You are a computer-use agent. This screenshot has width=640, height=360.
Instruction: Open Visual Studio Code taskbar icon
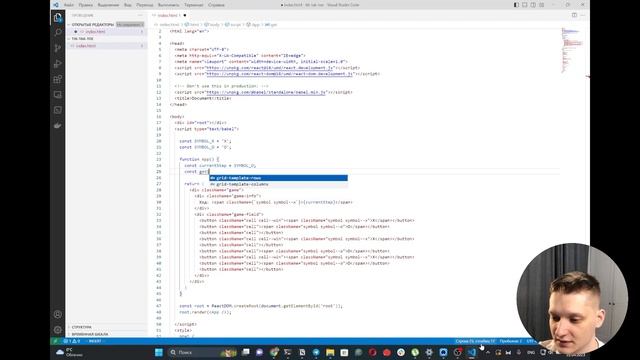pos(472,352)
